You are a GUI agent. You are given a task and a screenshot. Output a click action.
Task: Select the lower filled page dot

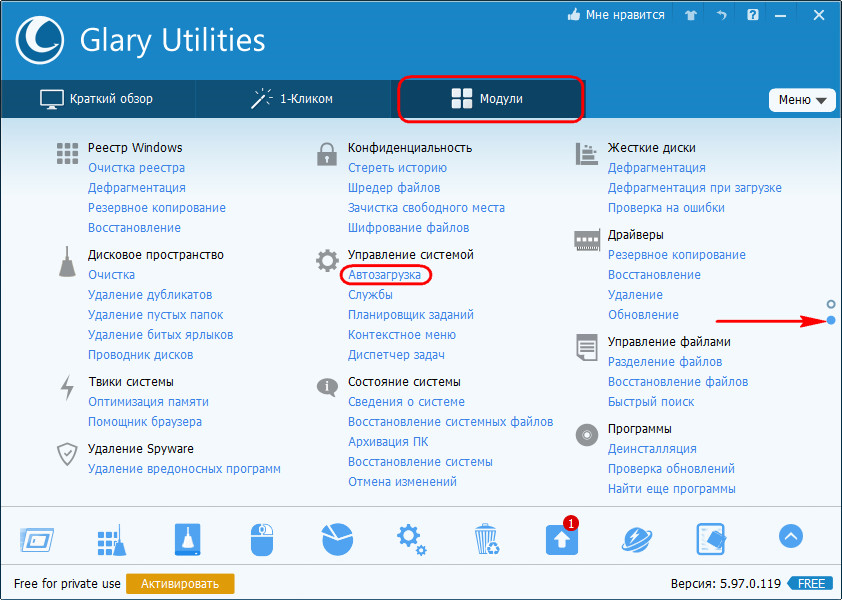[831, 321]
